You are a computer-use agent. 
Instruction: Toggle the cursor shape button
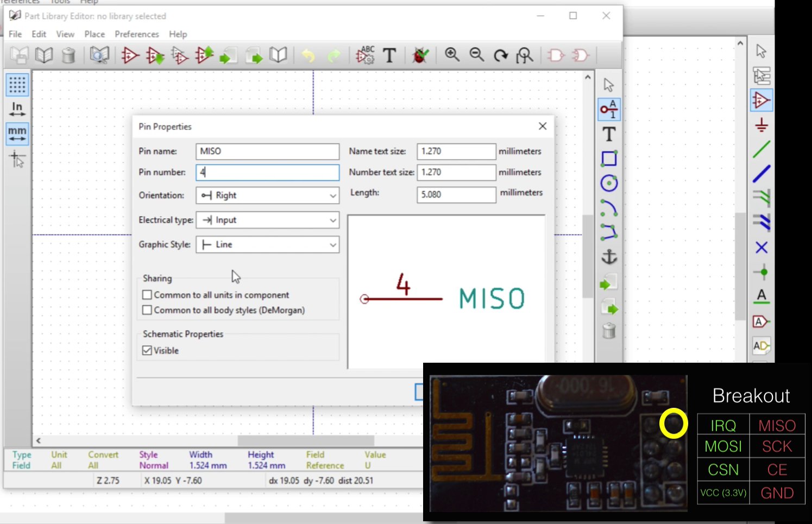point(17,159)
